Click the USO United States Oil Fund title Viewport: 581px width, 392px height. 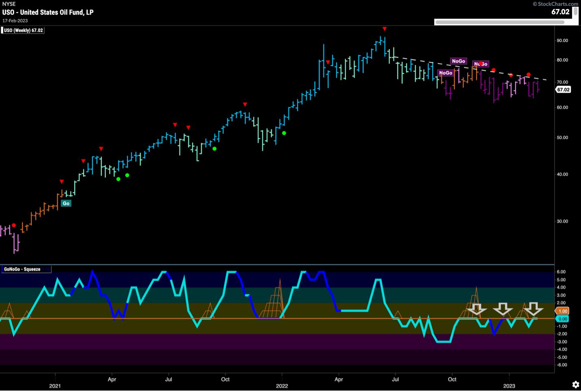pos(48,12)
